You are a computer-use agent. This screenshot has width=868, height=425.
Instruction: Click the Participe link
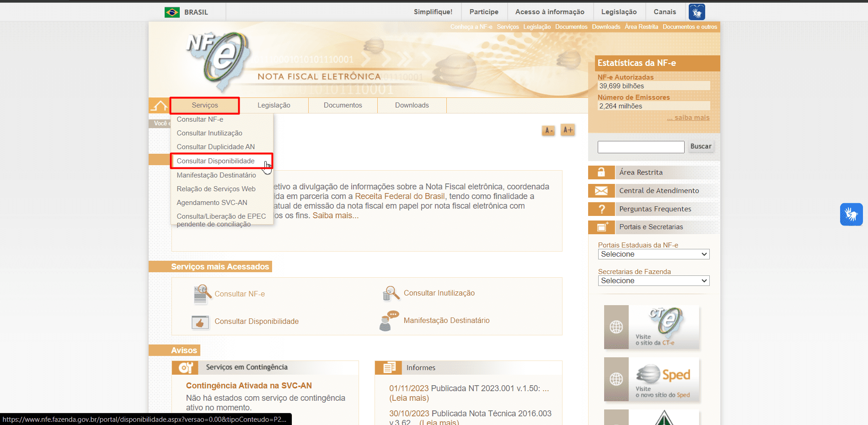484,12
